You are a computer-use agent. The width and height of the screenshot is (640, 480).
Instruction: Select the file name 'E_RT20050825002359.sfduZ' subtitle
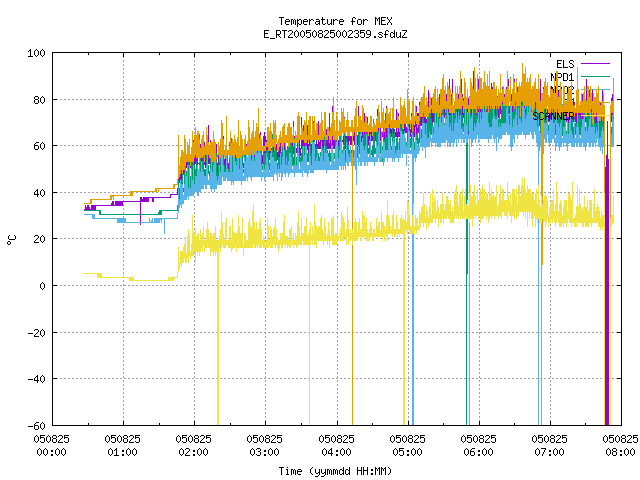coord(335,34)
